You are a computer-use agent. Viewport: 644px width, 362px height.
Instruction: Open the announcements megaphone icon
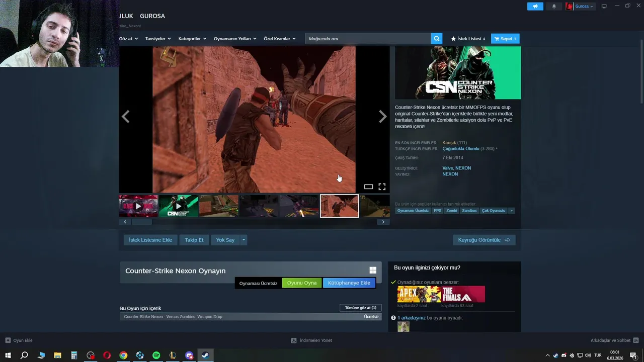(535, 7)
